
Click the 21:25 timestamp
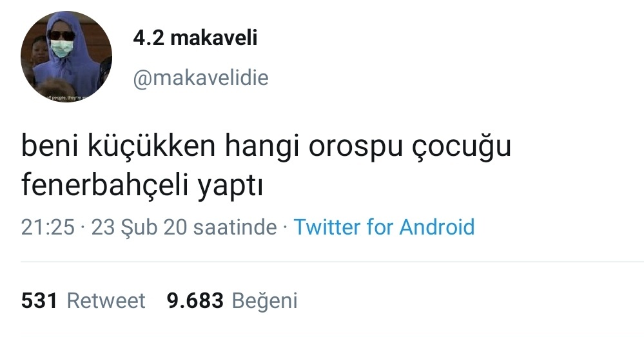pyautogui.click(x=48, y=227)
